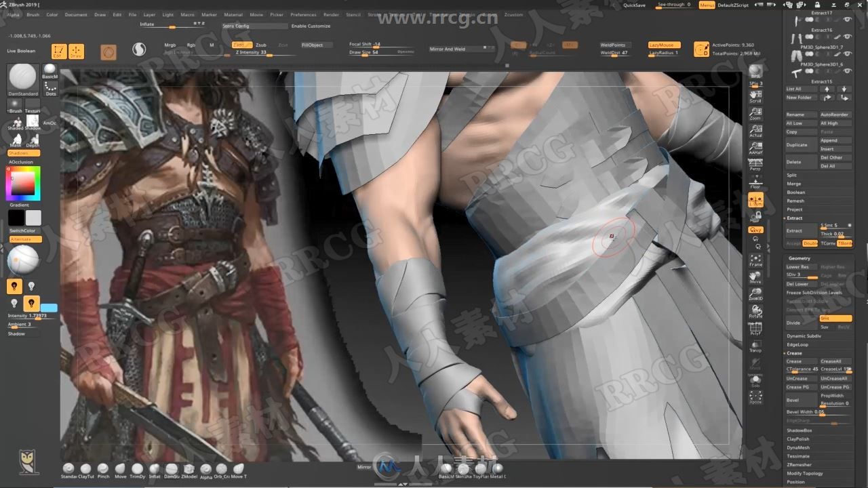Toggle the XYZ rotation mode
The width and height of the screenshot is (868, 488).
755,230
